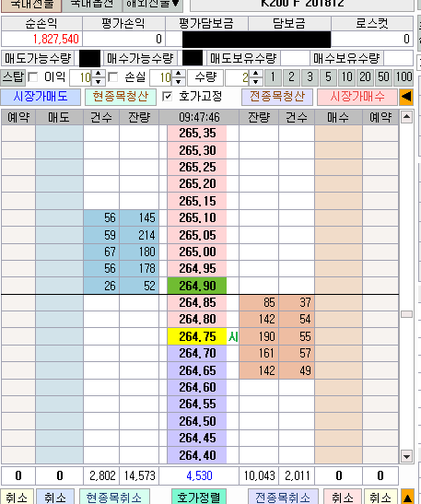Increase the 손실 value with up arrow
Viewport: 421px width, 504px height.
[179, 74]
